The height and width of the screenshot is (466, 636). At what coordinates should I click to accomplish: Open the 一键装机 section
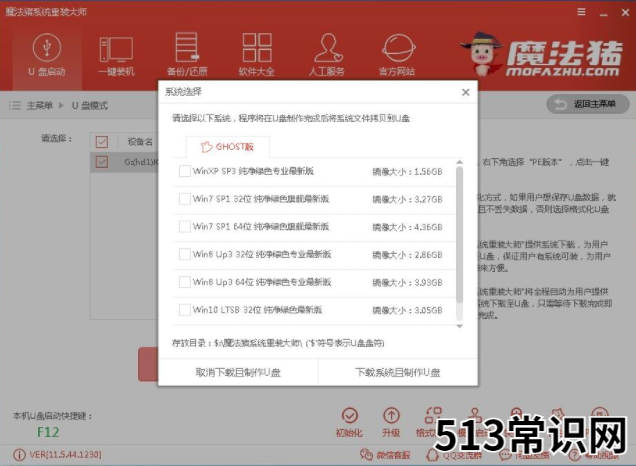tap(116, 56)
